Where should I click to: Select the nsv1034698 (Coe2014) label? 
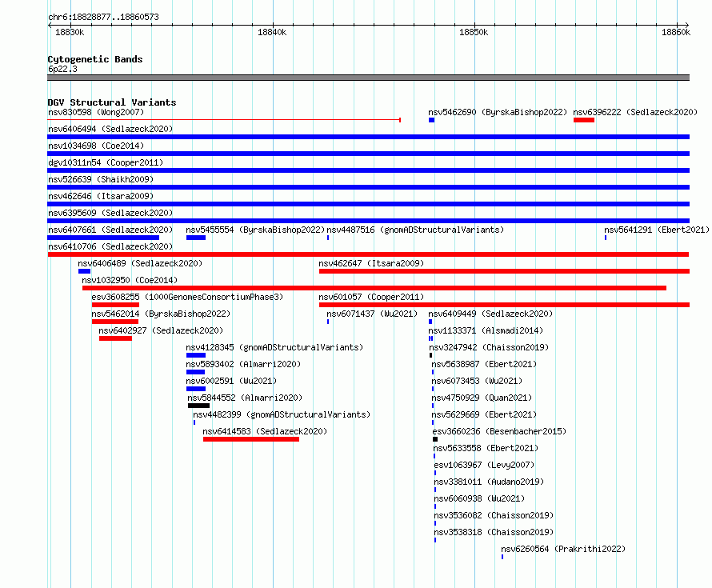96,146
